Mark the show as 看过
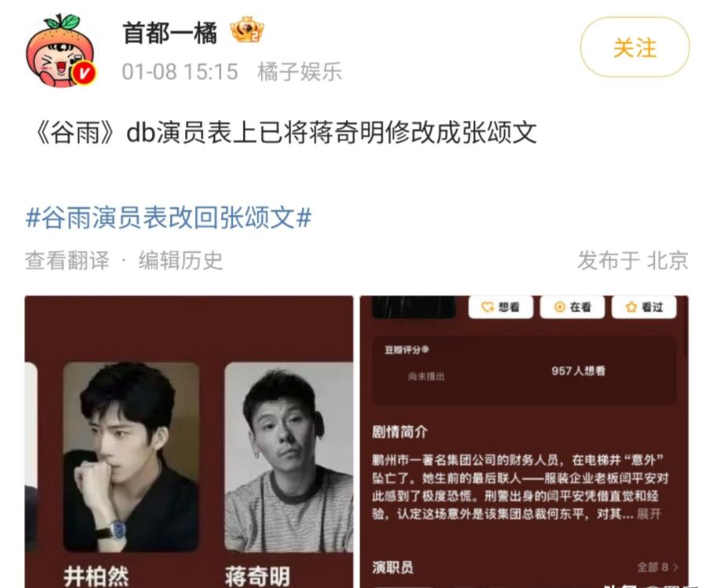This screenshot has width=709, height=588. pos(644,307)
